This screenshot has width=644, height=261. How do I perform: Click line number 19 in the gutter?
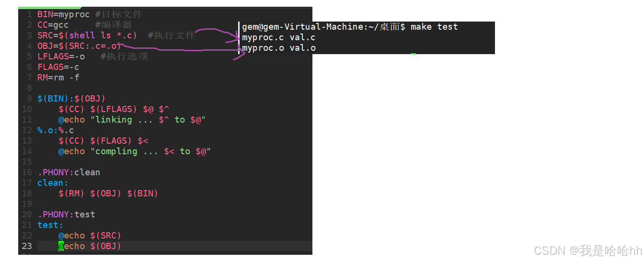27,204
